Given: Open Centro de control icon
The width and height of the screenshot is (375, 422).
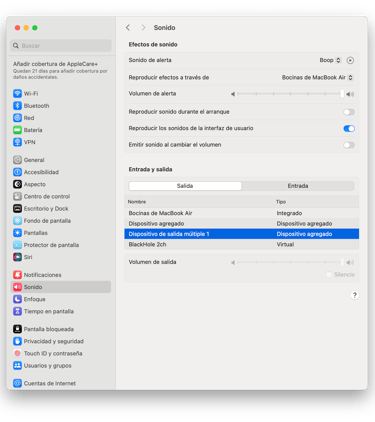Looking at the screenshot, I should point(17,196).
